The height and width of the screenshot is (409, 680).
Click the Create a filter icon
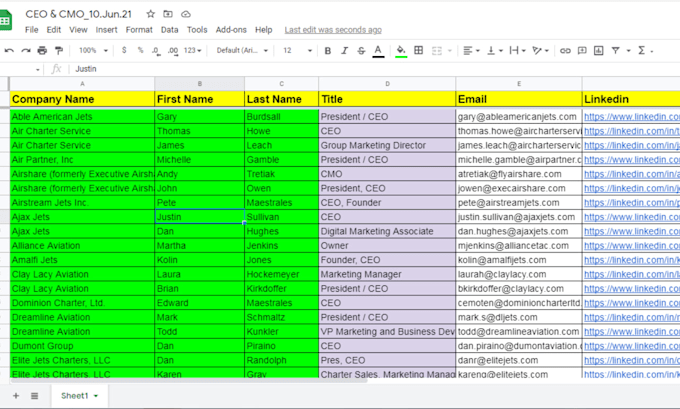pos(615,51)
